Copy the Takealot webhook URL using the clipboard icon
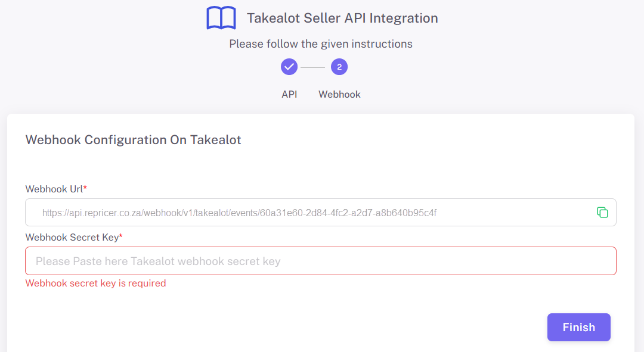 (603, 212)
